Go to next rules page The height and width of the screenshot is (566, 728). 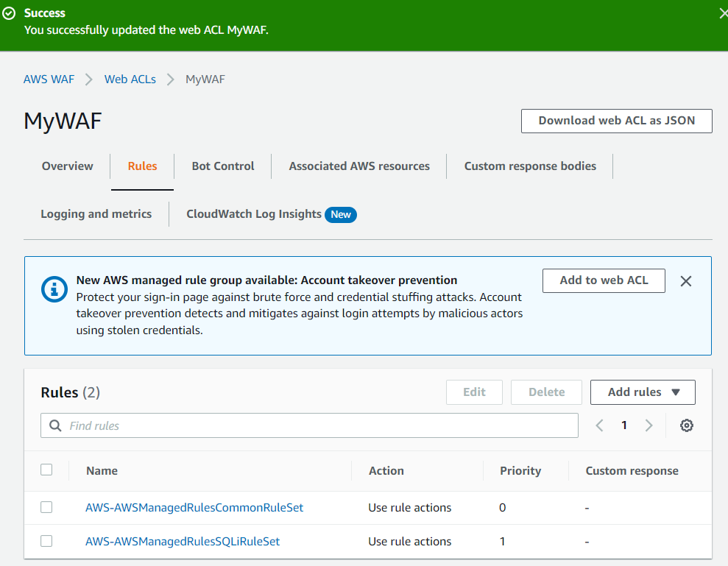pyautogui.click(x=649, y=425)
